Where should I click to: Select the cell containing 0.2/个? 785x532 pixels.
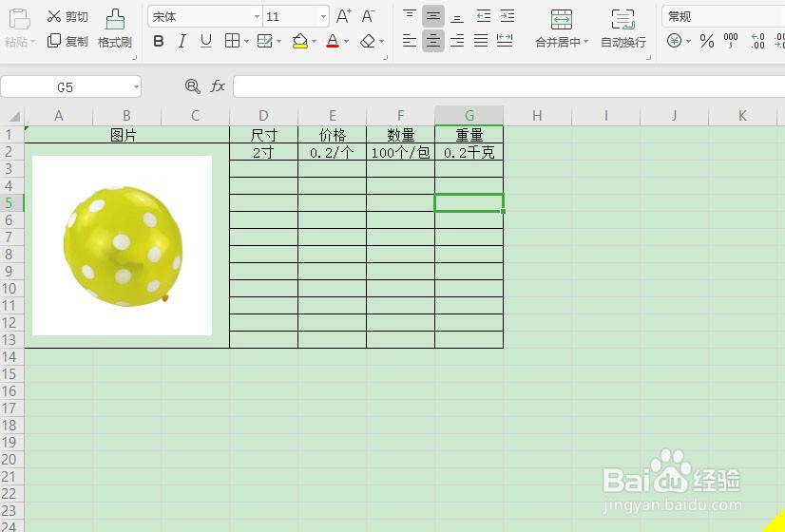tap(332, 152)
